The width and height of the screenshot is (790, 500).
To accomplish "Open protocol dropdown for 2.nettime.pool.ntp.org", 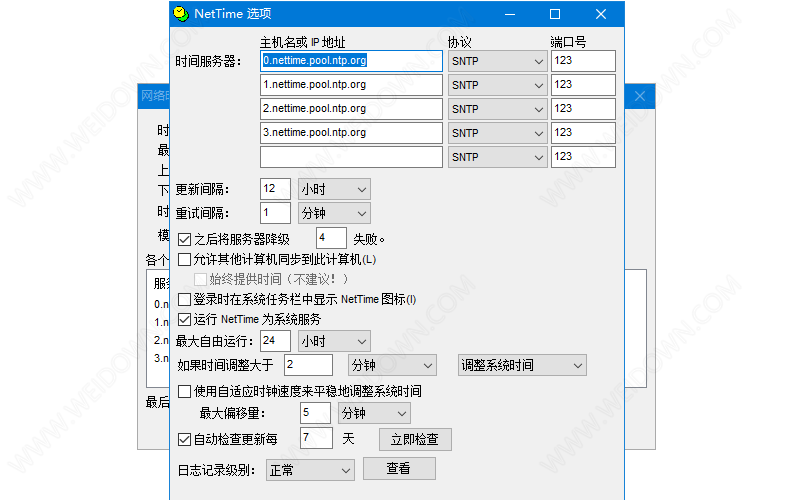I will pos(497,109).
